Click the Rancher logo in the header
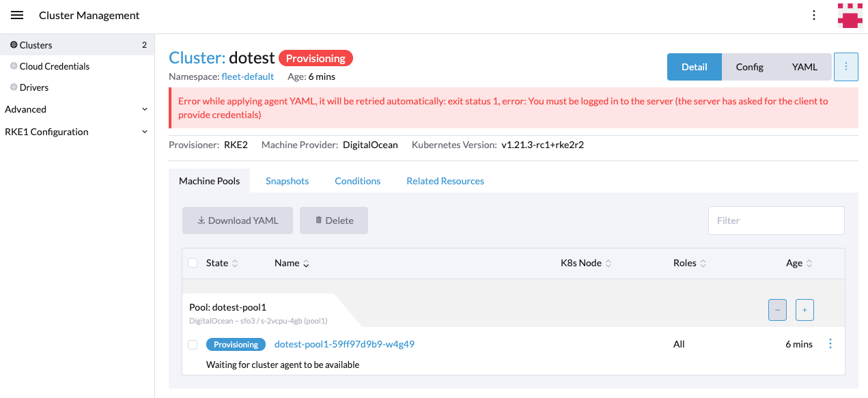This screenshot has height=398, width=868. 849,15
